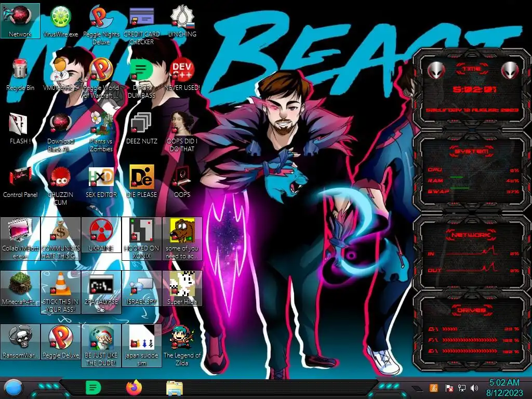Select the VM0Technic desktop icon
Image resolution: width=532 pixels, height=399 pixels.
click(x=60, y=75)
